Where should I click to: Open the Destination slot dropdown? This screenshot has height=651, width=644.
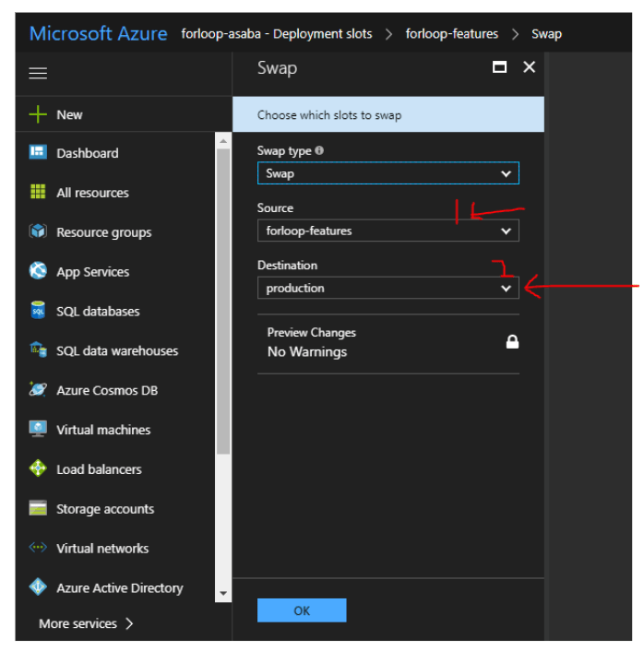pyautogui.click(x=388, y=288)
